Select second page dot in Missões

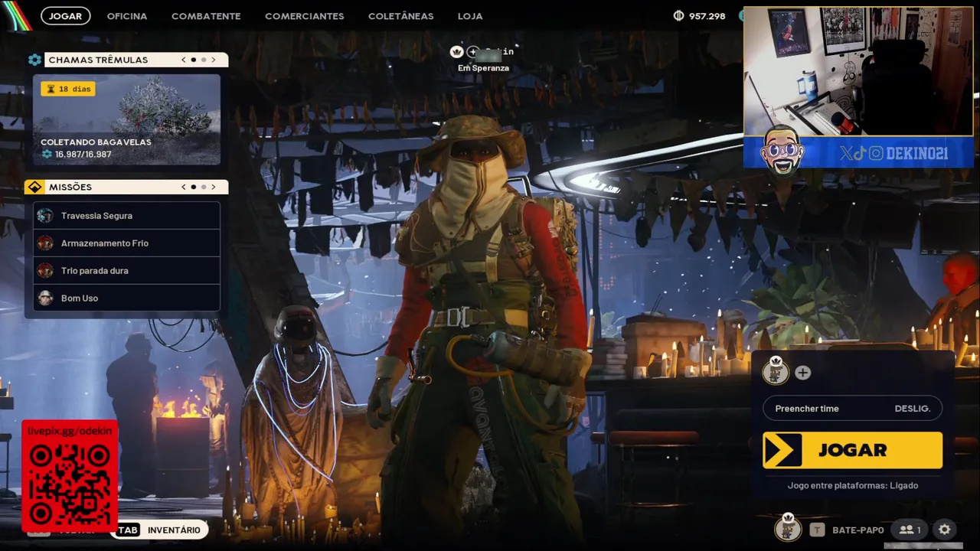(204, 187)
